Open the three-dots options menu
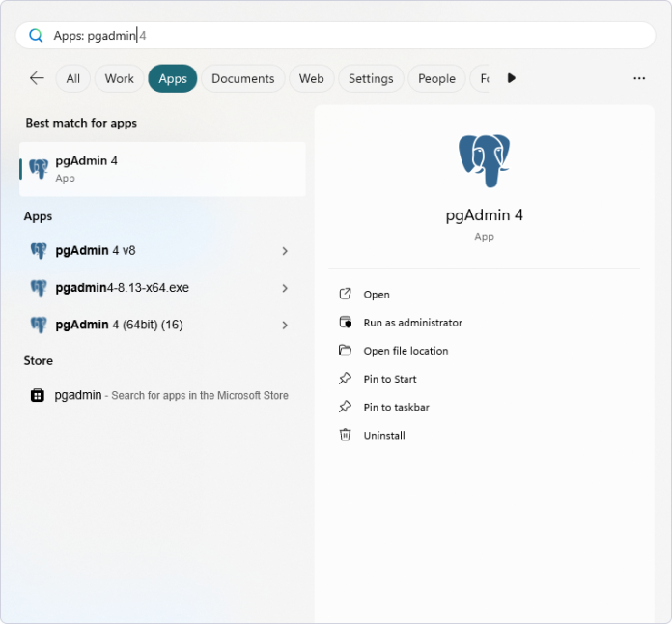Image resolution: width=672 pixels, height=624 pixels. pos(639,78)
